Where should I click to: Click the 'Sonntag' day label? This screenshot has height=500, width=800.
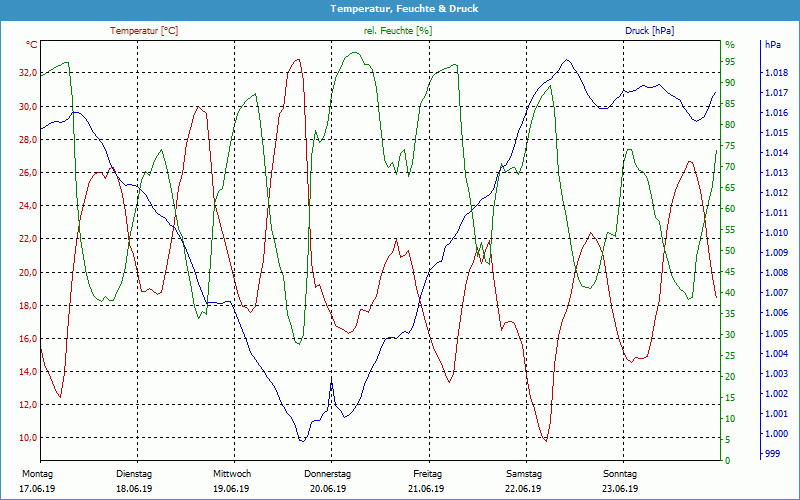pyautogui.click(x=620, y=474)
